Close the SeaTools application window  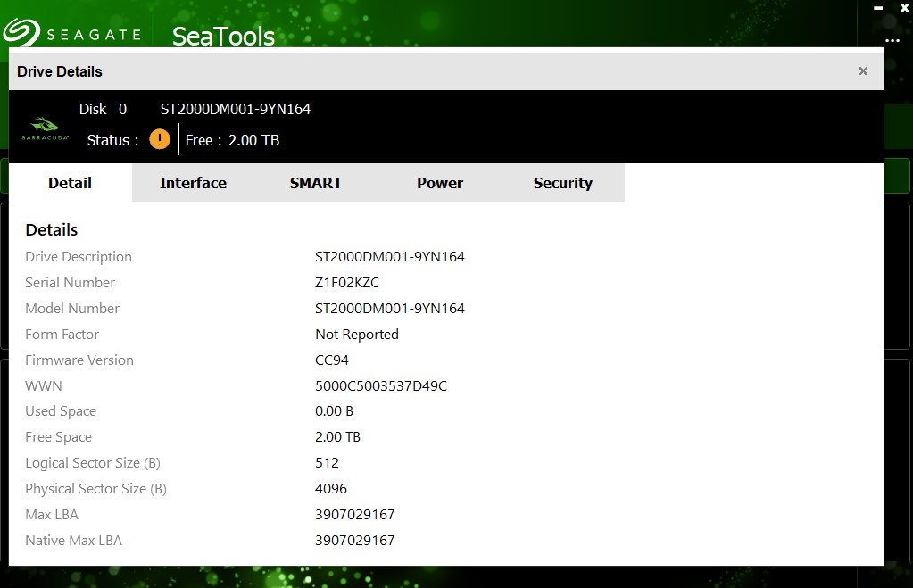coord(903,7)
